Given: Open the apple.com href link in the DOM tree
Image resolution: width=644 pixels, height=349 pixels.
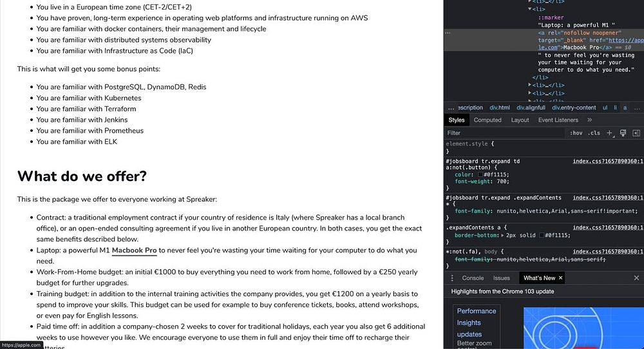Looking at the screenshot, I should [626, 40].
